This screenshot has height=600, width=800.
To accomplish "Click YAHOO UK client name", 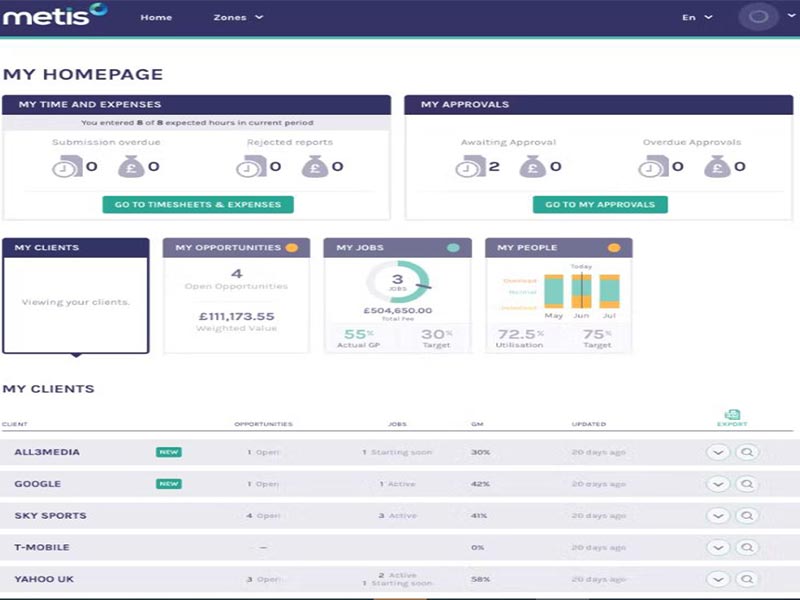I will pyautogui.click(x=44, y=579).
